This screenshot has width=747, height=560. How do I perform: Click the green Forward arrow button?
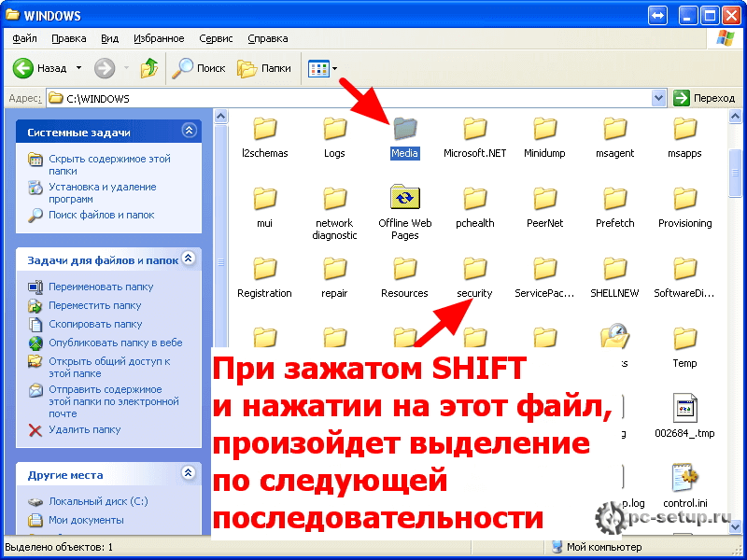tap(105, 68)
